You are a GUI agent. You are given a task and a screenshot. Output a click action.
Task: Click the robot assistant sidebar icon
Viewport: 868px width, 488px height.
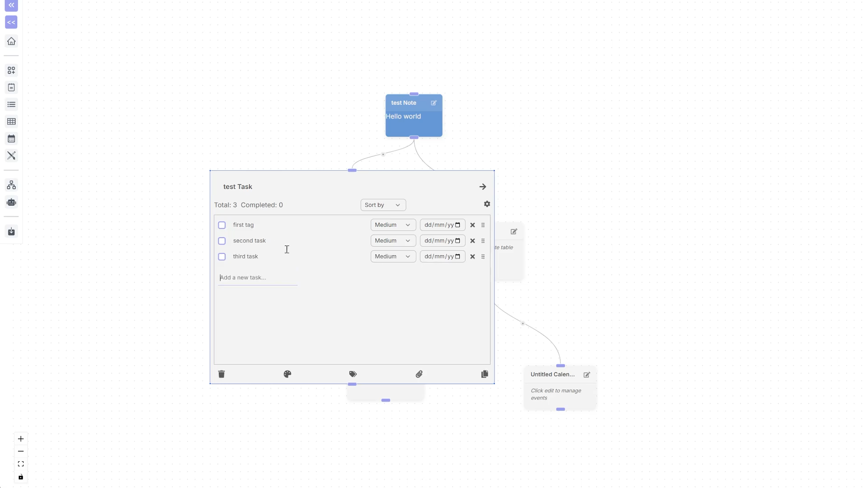click(11, 202)
